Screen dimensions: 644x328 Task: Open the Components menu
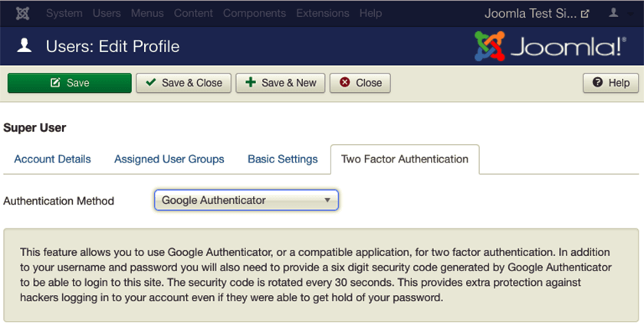tap(255, 13)
